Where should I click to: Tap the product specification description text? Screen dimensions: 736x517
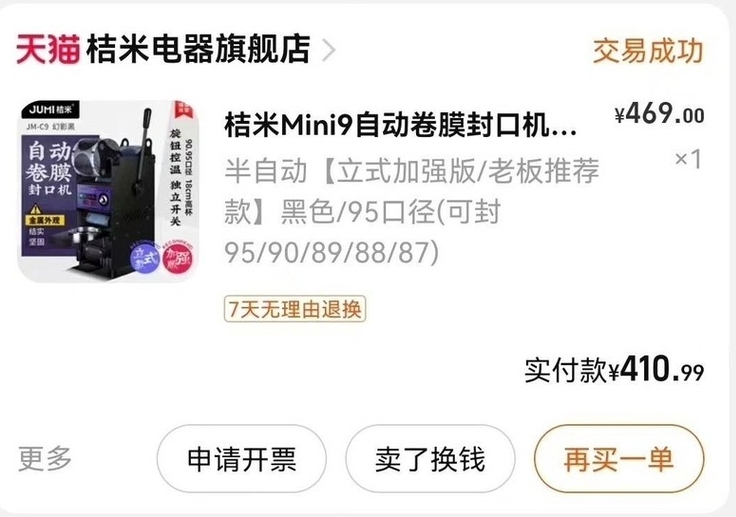(412, 211)
